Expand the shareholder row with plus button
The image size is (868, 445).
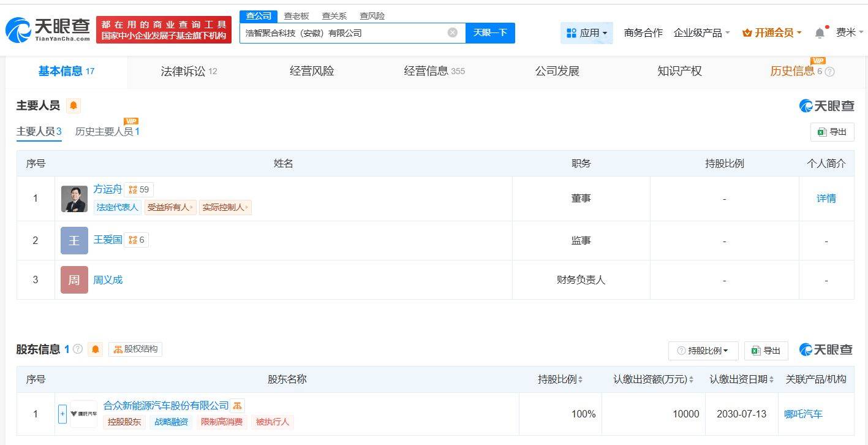62,414
